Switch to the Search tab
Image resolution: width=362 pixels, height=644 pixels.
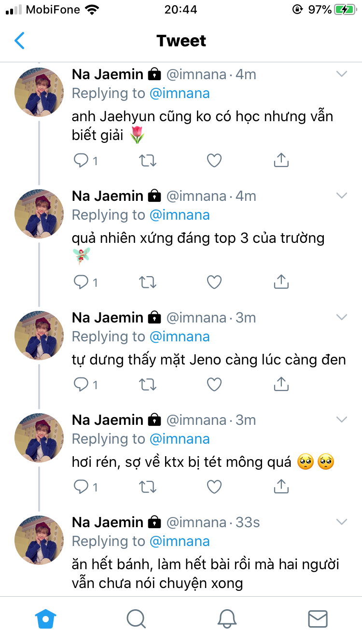136,618
